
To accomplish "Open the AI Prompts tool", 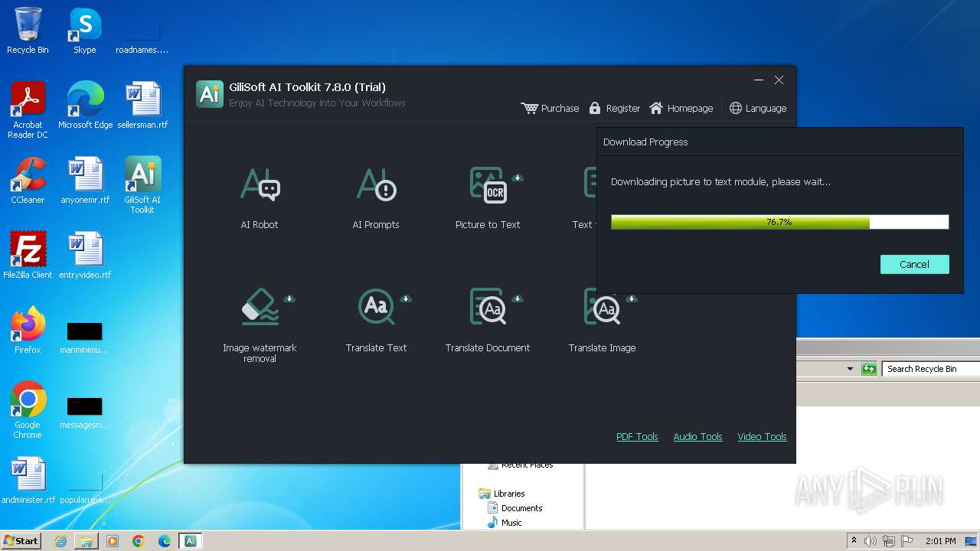I will [376, 197].
